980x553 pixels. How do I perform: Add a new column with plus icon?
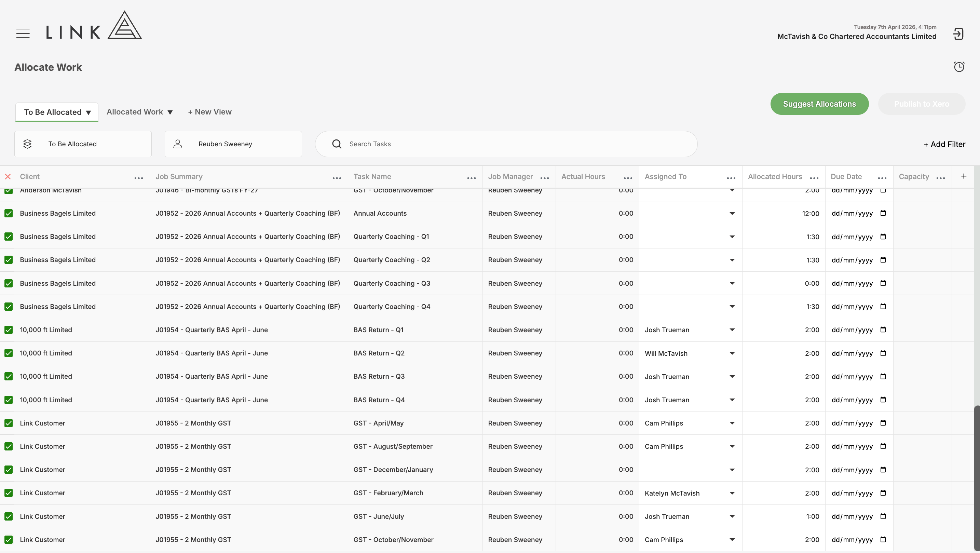[963, 176]
